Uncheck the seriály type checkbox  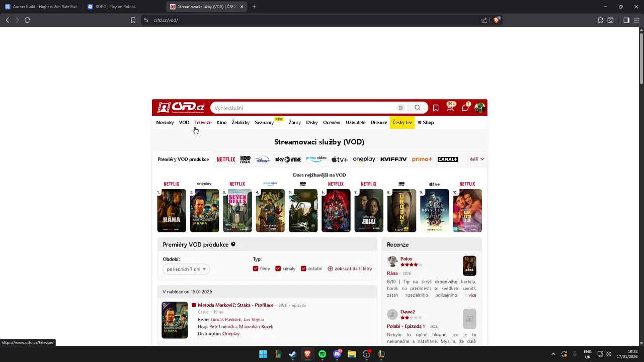coord(278,268)
